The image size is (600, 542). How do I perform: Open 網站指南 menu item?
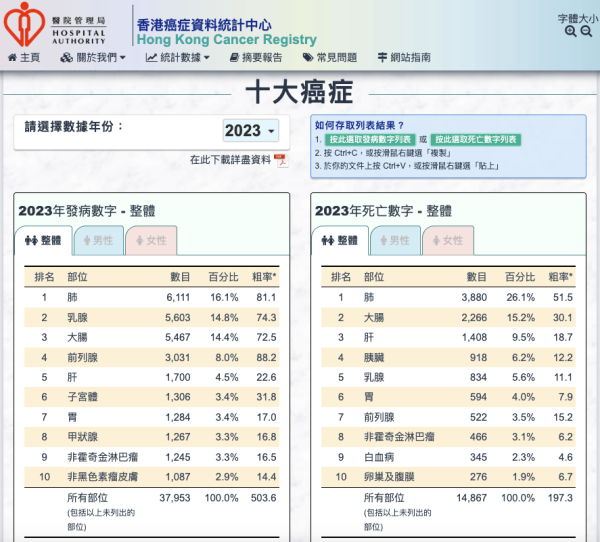click(404, 57)
